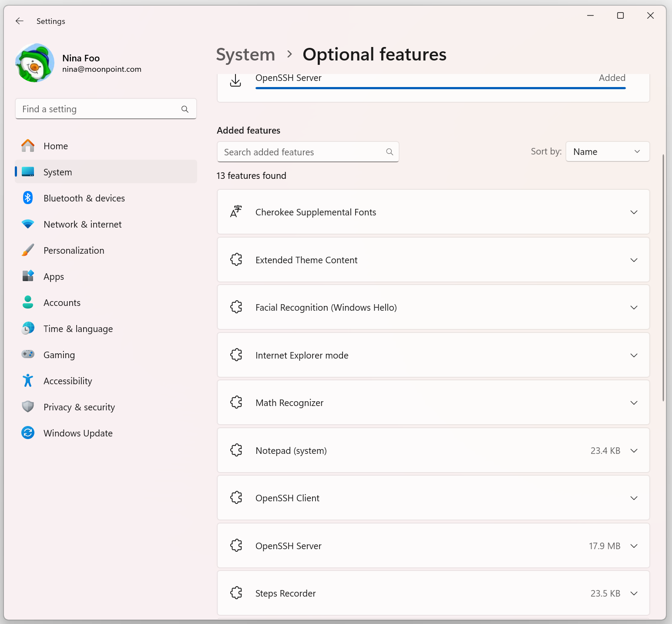This screenshot has height=624, width=672.
Task: Open Windows Update page
Action: pyautogui.click(x=106, y=433)
